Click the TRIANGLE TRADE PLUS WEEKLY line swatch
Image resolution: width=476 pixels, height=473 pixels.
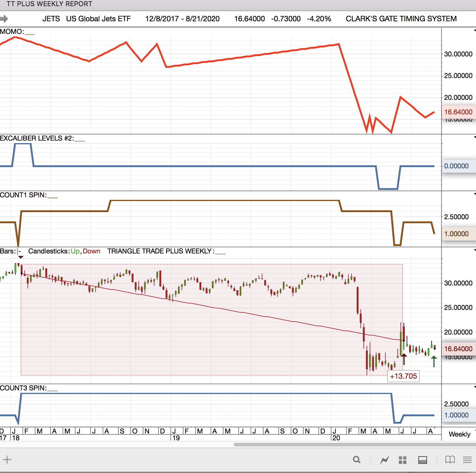220,253
